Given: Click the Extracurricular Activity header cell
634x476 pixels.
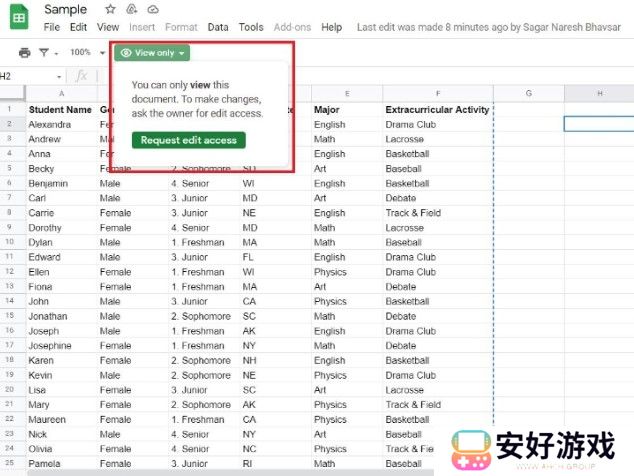Looking at the screenshot, I should pos(438,110).
